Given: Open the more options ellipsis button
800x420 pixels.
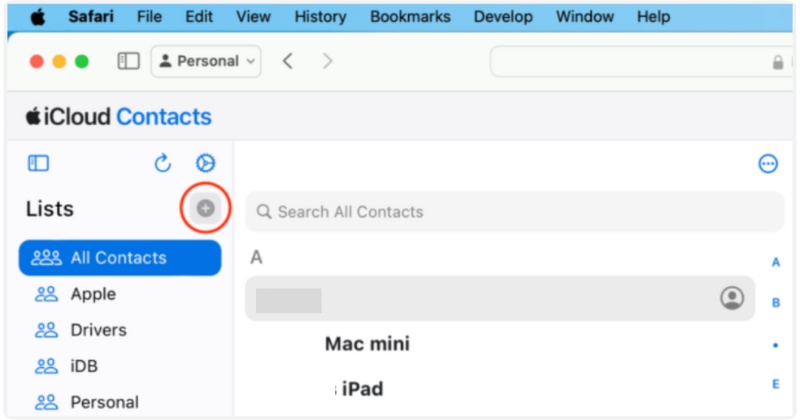Looking at the screenshot, I should pyautogui.click(x=768, y=164).
